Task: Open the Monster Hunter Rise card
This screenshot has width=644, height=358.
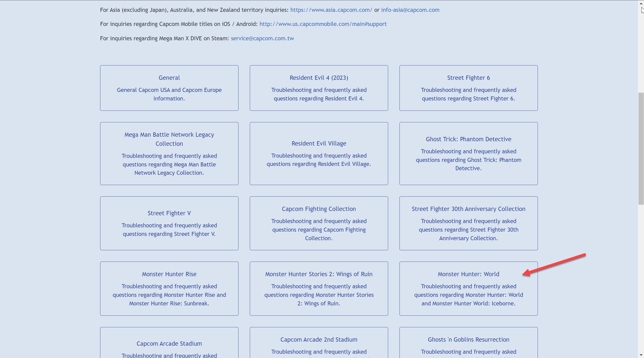Action: coord(169,289)
